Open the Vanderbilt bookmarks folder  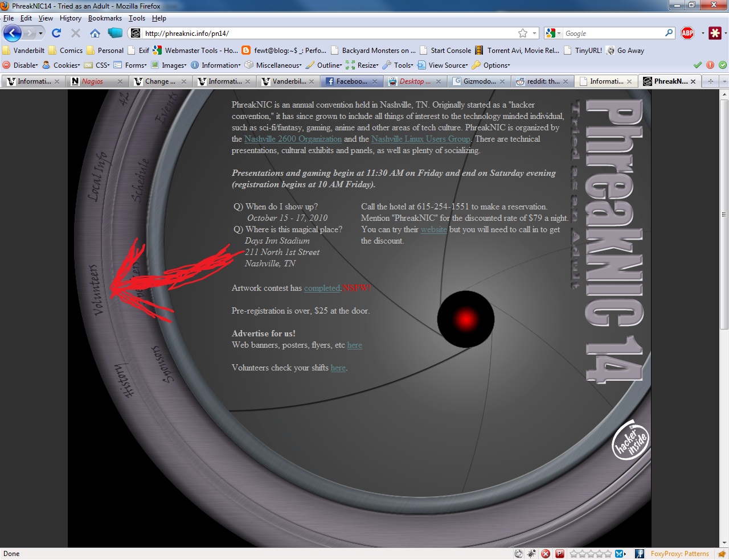click(23, 50)
